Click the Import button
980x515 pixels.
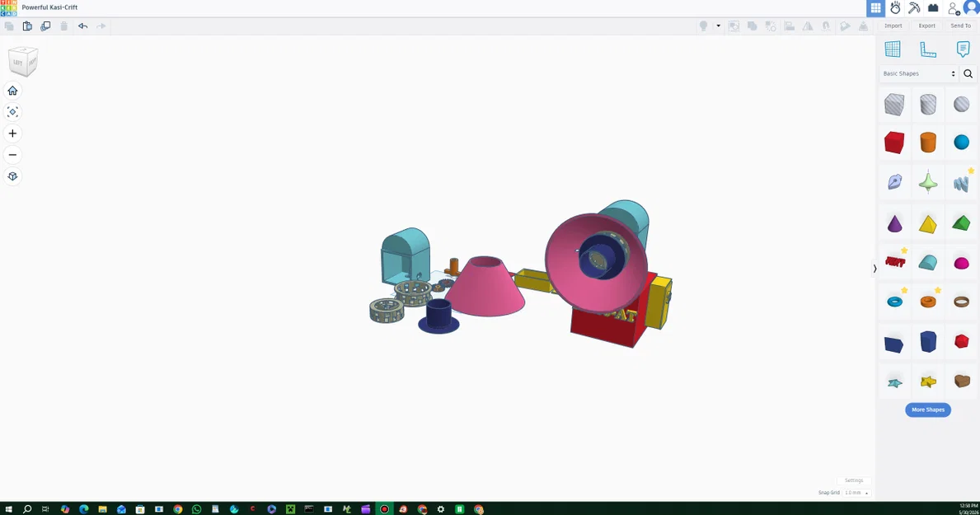click(x=893, y=26)
